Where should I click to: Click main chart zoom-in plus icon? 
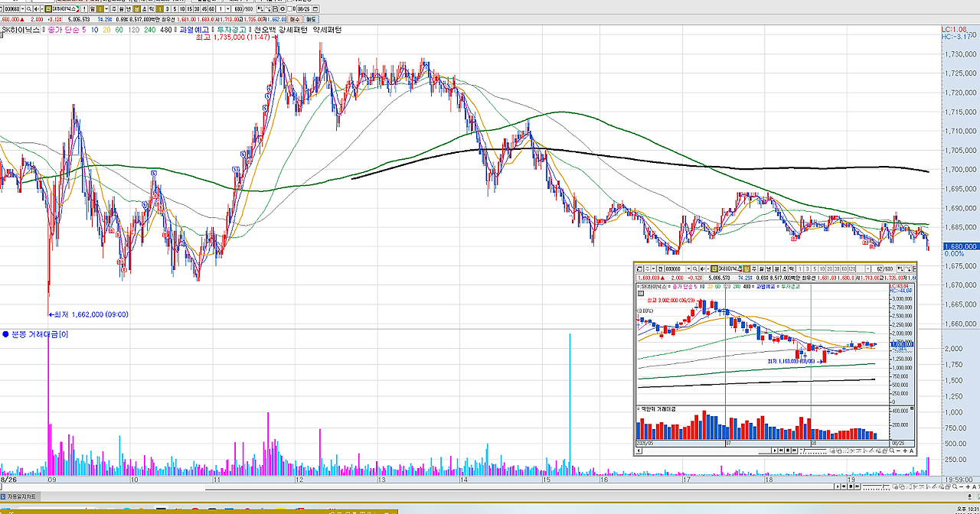968,486
